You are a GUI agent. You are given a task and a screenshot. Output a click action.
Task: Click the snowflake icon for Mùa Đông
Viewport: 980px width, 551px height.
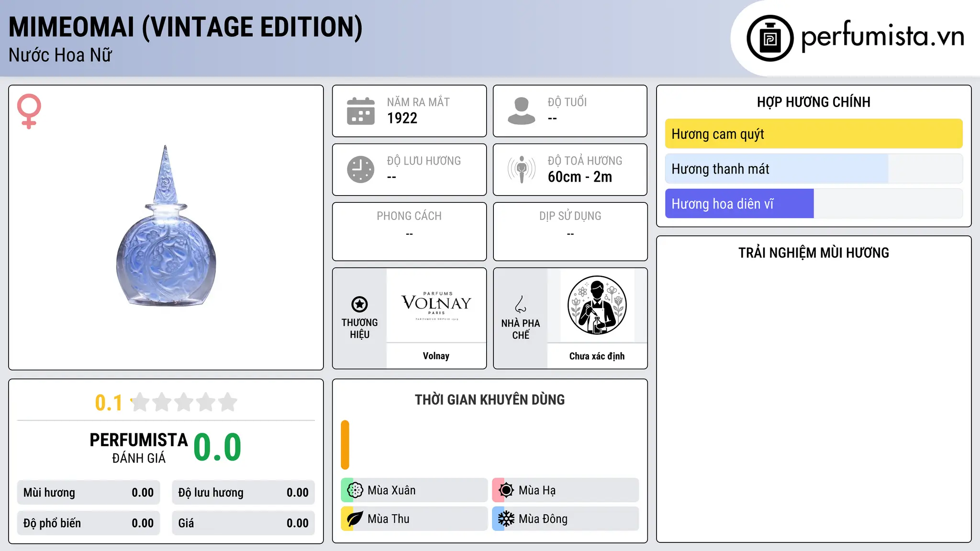506,519
